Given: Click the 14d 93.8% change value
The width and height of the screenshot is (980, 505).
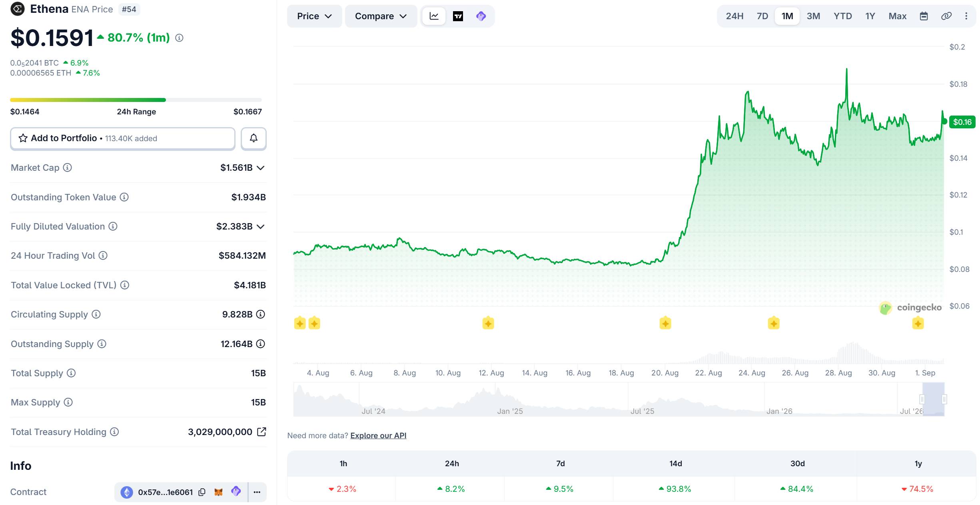Looking at the screenshot, I should click(675, 489).
